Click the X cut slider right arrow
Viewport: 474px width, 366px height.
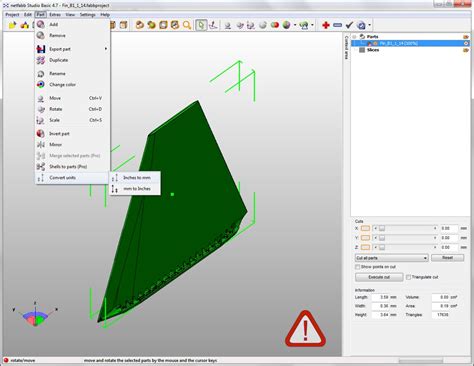point(435,228)
